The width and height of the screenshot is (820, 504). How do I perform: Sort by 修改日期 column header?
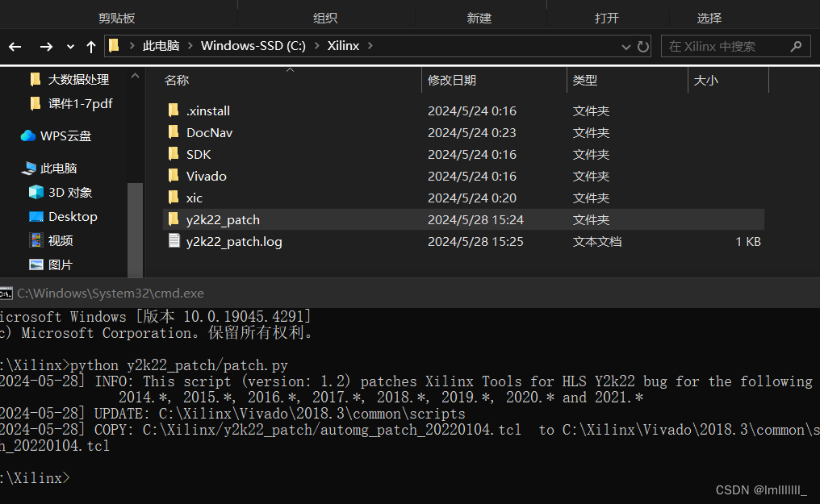coord(452,81)
